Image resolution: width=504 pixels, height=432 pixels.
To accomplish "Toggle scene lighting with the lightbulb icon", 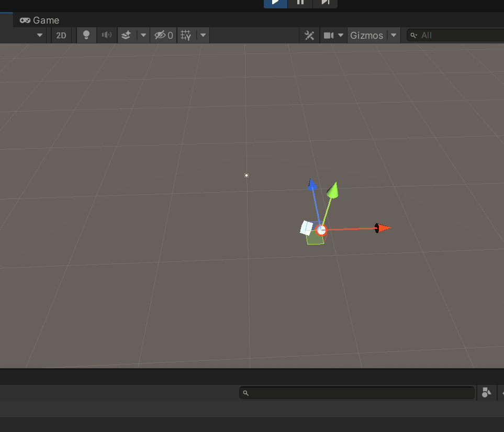I will tap(86, 35).
